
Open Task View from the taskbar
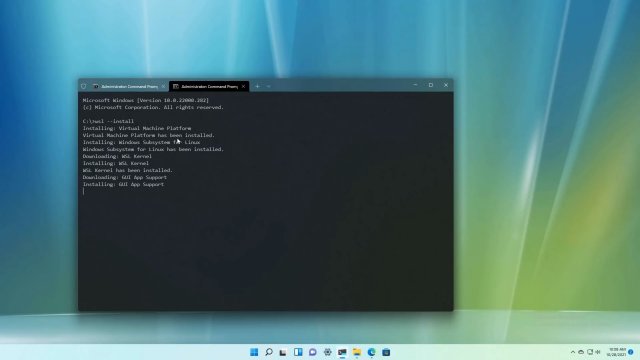point(283,352)
